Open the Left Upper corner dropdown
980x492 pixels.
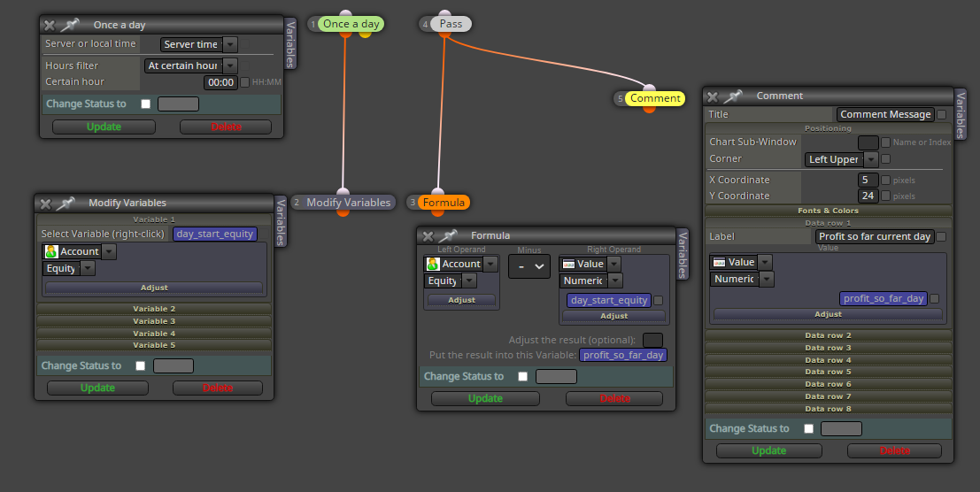841,159
